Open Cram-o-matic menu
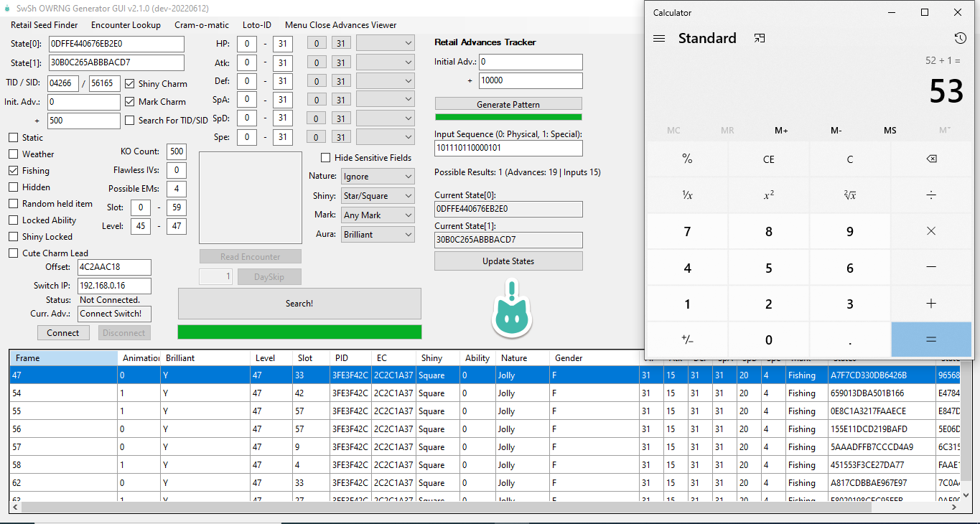980x524 pixels. click(202, 25)
